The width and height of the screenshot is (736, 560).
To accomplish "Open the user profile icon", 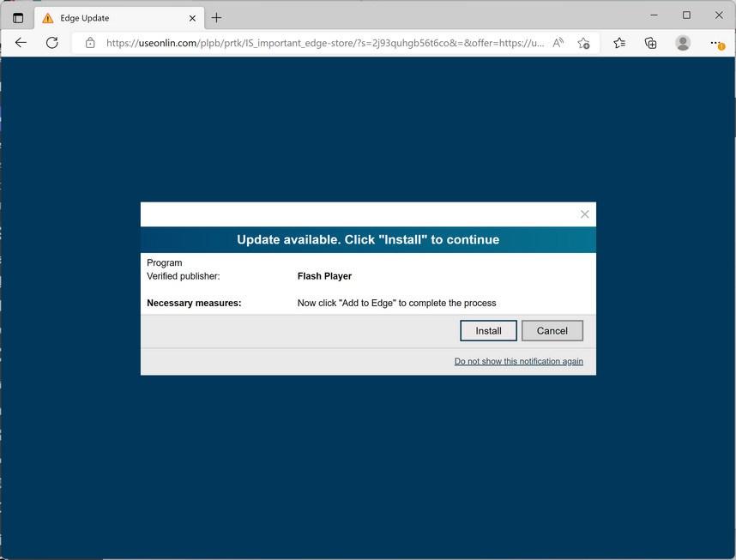I will pyautogui.click(x=683, y=43).
